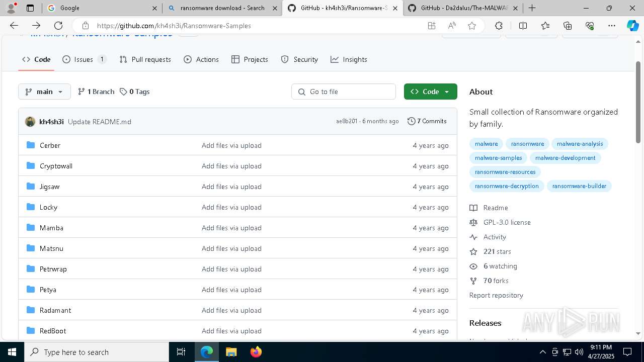Open the Favorites list icon
Screen dimensions: 644x362
coord(545,26)
